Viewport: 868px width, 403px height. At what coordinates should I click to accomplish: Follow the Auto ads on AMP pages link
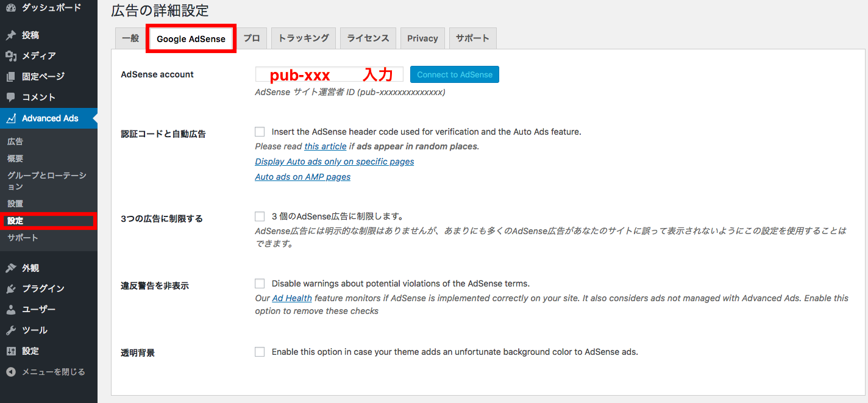[x=303, y=177]
